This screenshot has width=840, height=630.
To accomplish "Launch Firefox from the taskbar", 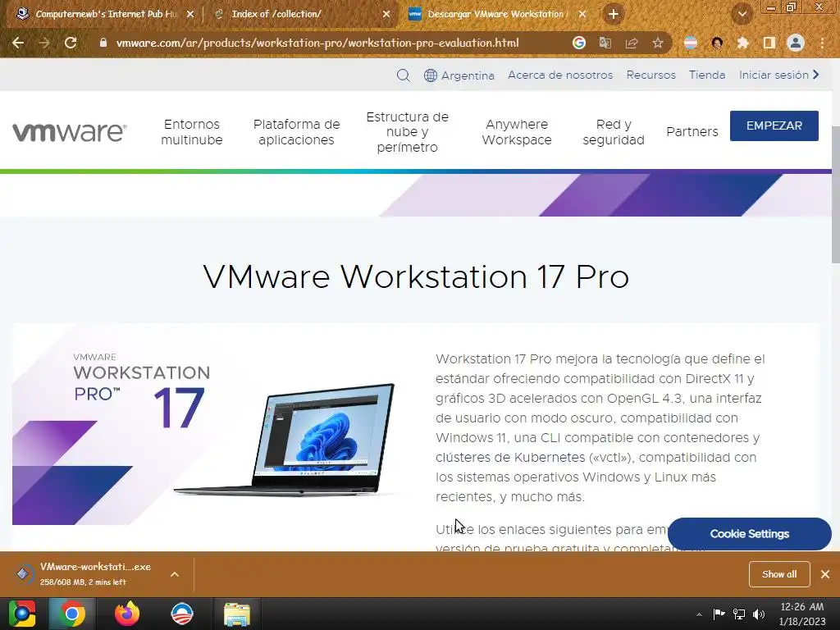I will pyautogui.click(x=127, y=614).
